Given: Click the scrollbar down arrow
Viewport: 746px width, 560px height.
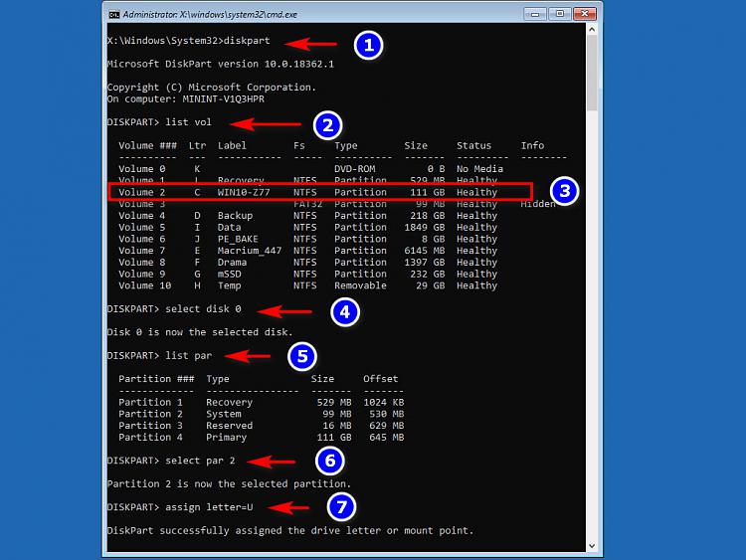Looking at the screenshot, I should (x=592, y=546).
